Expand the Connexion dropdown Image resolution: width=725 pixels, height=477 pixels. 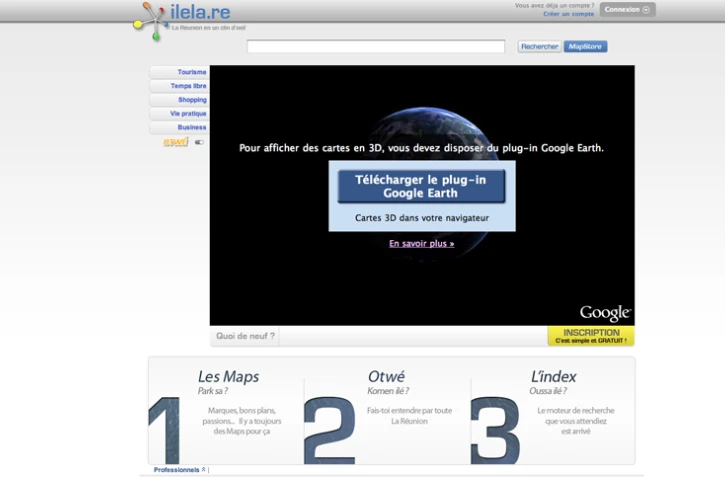[x=627, y=10]
